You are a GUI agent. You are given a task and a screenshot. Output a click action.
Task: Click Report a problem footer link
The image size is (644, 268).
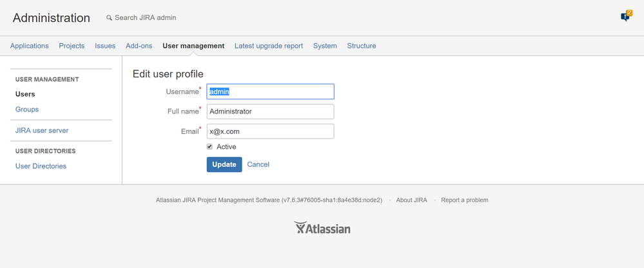point(465,200)
